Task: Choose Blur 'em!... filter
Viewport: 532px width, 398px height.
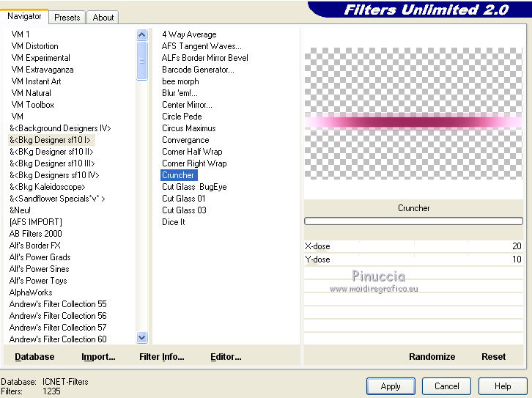Action: point(180,93)
